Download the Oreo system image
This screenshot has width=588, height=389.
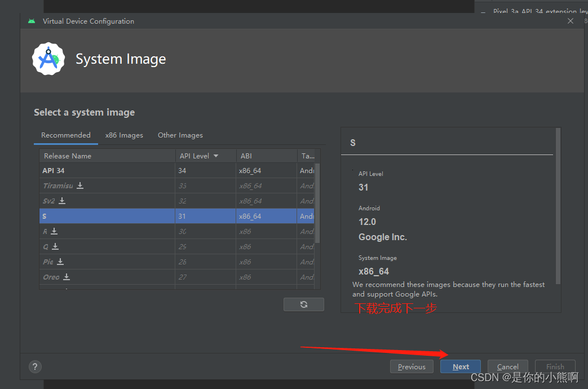[67, 277]
